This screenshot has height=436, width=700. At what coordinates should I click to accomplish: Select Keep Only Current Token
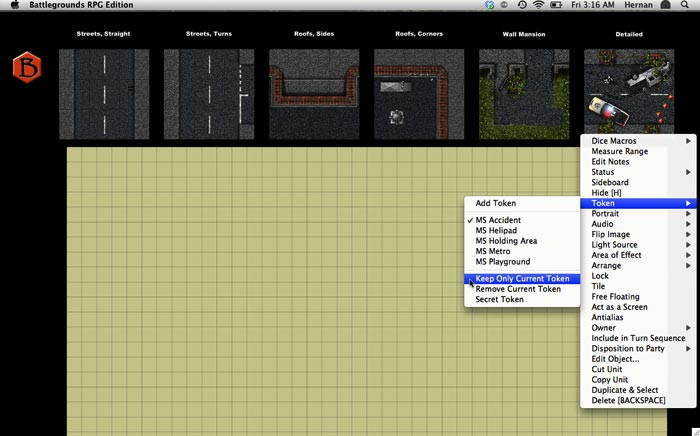[x=522, y=278]
